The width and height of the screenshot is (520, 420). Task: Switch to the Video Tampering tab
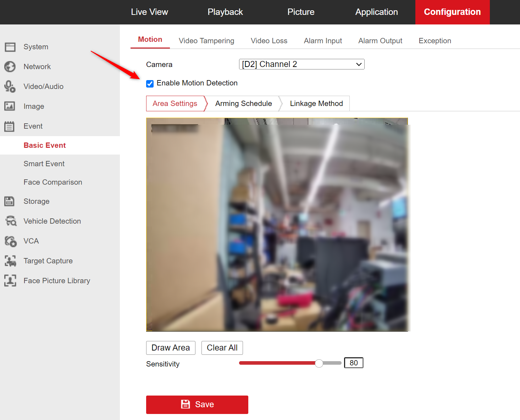coord(206,41)
